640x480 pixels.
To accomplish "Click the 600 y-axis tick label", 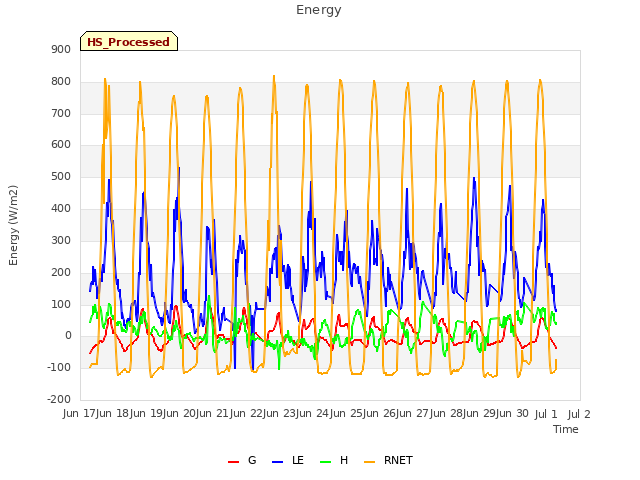I will pyautogui.click(x=61, y=144).
